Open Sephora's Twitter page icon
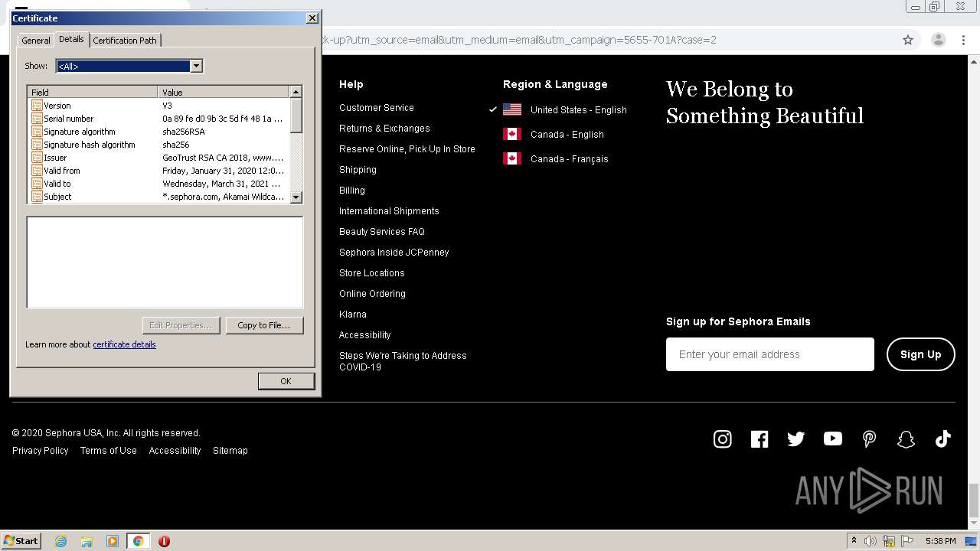980x551 pixels. (796, 439)
